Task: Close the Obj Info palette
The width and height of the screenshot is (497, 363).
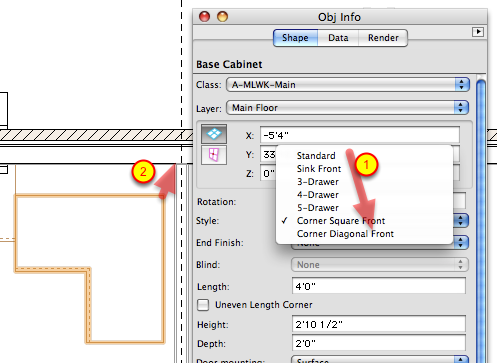Action: pos(204,16)
